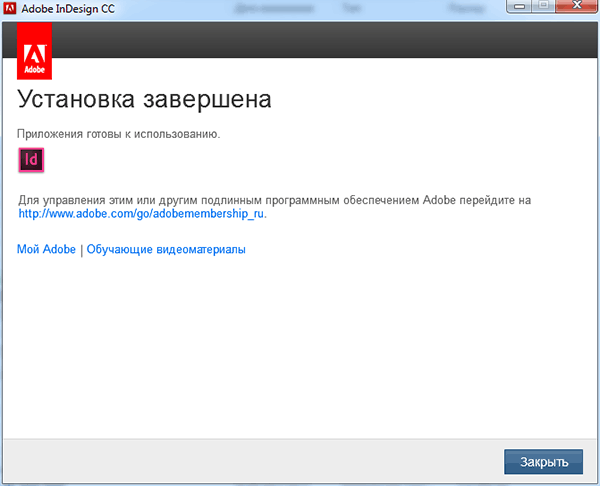Click the Установка завершена heading
Screen dimensions: 600x486
(144, 99)
